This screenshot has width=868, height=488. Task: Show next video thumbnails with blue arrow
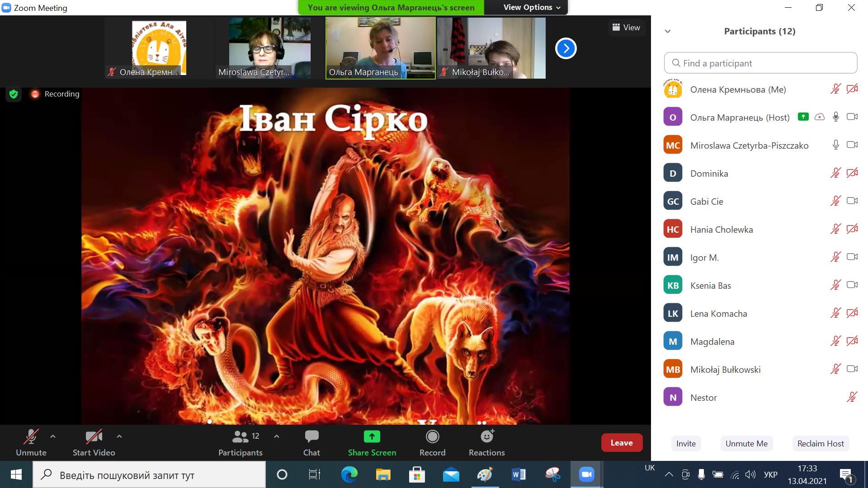[566, 48]
